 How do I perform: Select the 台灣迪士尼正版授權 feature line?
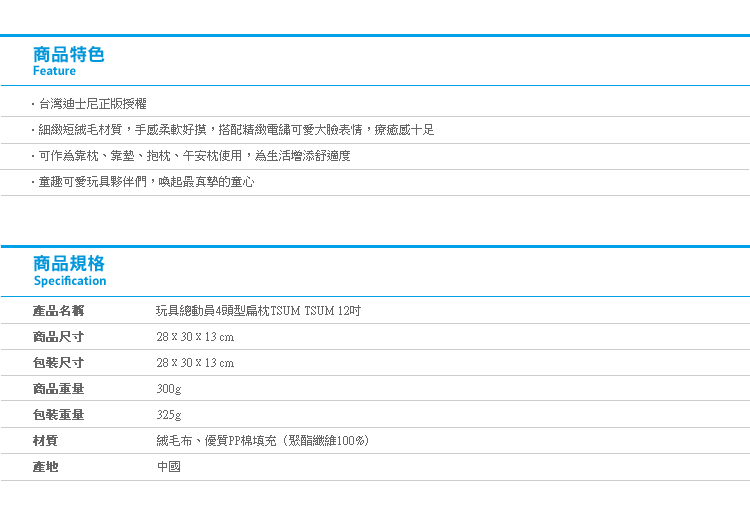tap(92, 104)
